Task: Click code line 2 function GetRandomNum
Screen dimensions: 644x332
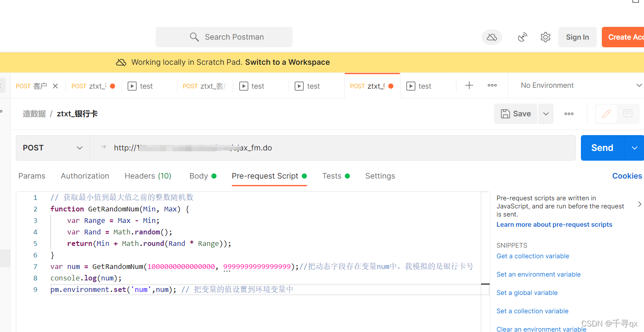Action: pyautogui.click(x=119, y=209)
